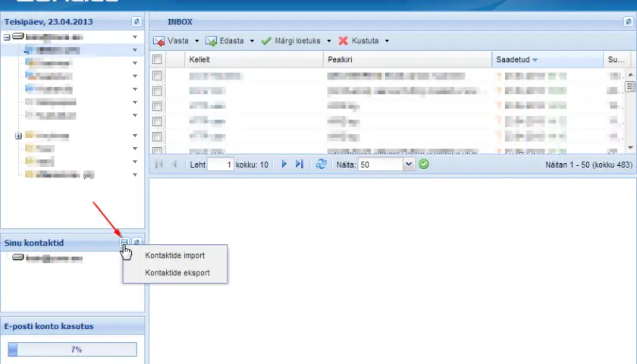The image size is (637, 364).
Task: Open the Kustuta dropdown arrow
Action: 387,41
